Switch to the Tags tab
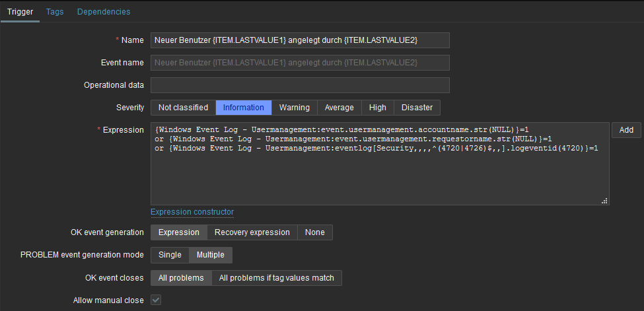 coord(55,11)
